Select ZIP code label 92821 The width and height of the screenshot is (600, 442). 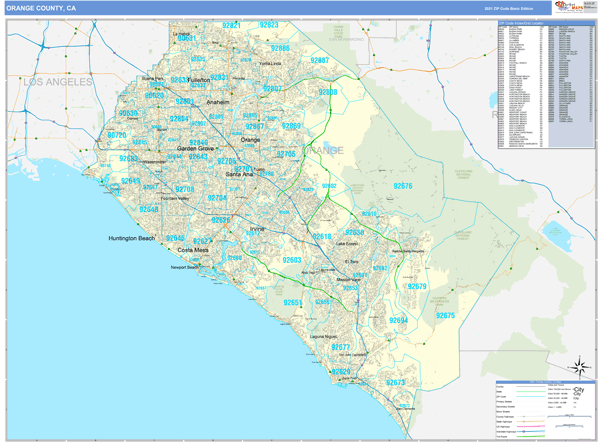tap(231, 25)
